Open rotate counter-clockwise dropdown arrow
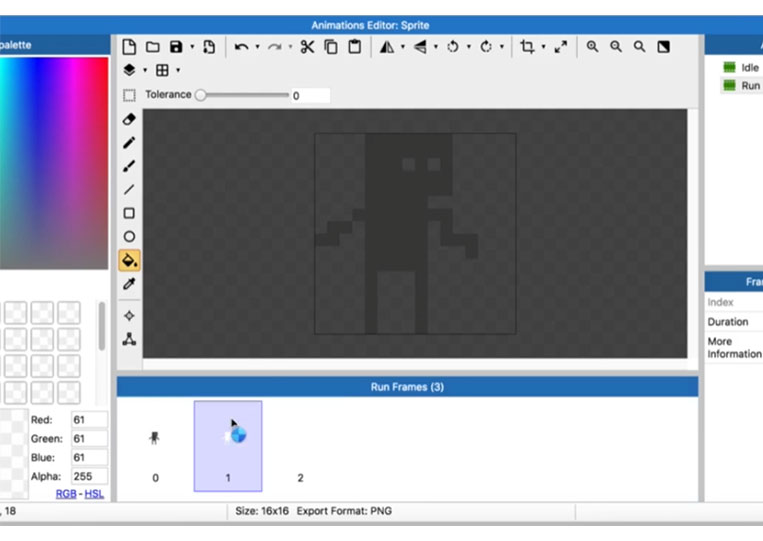 (469, 47)
